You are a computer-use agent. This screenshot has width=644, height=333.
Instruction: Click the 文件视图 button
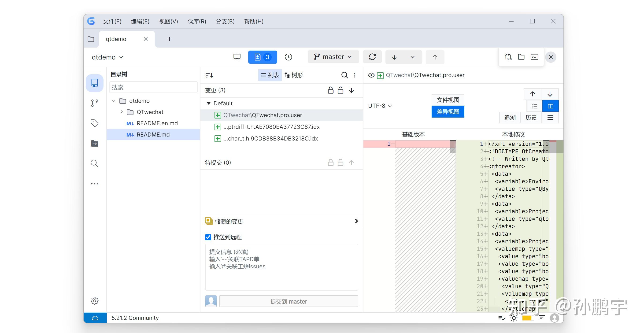point(448,100)
